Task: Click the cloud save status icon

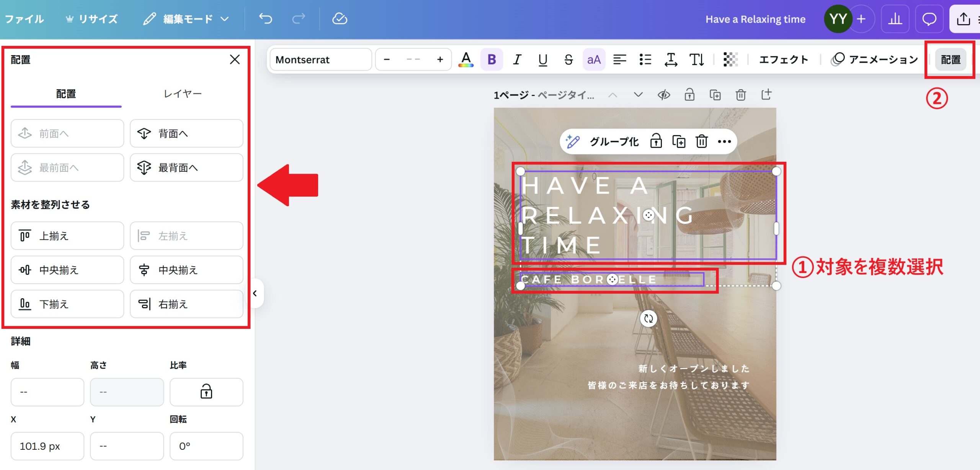Action: pyautogui.click(x=339, y=19)
